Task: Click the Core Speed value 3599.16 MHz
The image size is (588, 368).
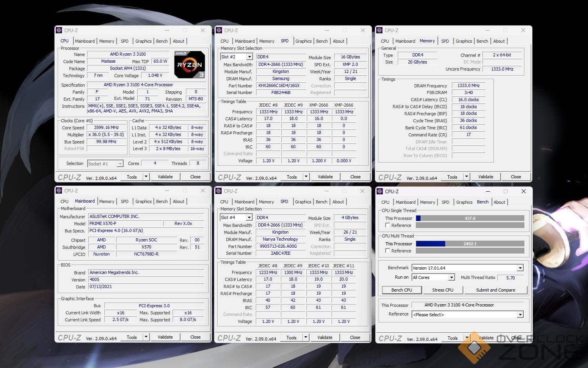Action: click(x=106, y=127)
